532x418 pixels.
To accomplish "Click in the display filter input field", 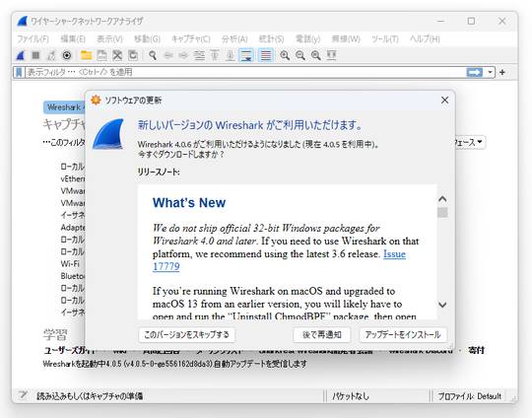I will 245,72.
